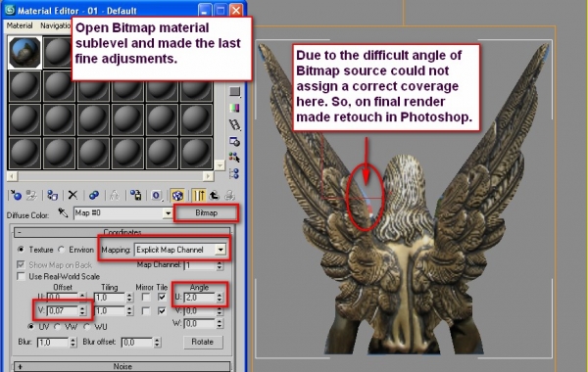
Task: Click Put Material to Scene icon
Action: click(31, 195)
